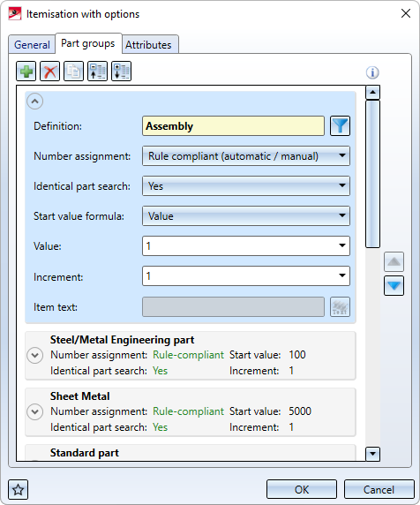Copy the selected part group
The image size is (420, 505).
(x=74, y=72)
